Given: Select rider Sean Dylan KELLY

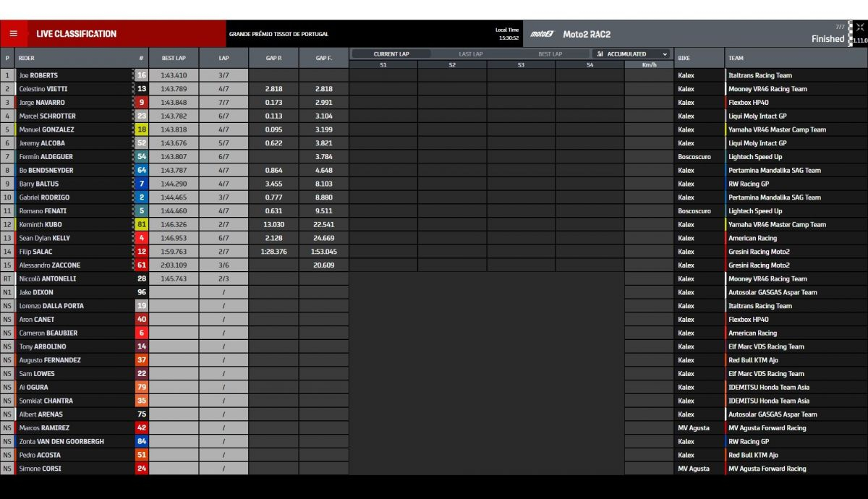Looking at the screenshot, I should tap(43, 238).
